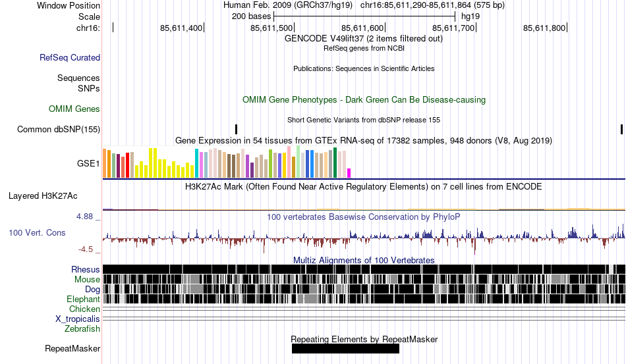Click the -4.5 PhyloP minimum value

86,249
